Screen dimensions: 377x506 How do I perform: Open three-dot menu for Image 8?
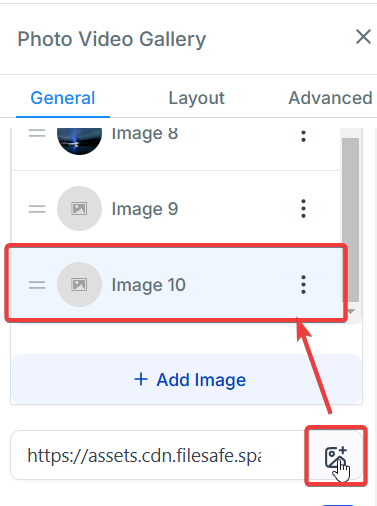point(303,136)
